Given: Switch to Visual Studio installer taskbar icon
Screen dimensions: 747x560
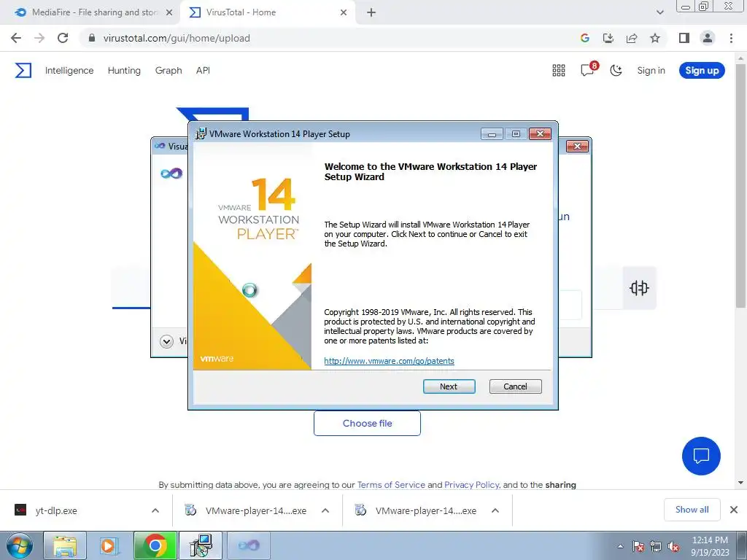Looking at the screenshot, I should 248,545.
